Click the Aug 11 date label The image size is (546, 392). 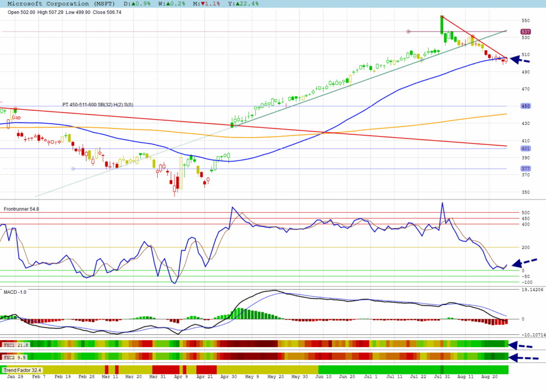coord(465,377)
